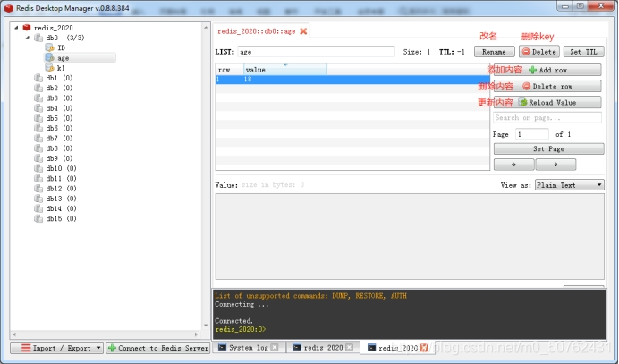Click the k1 key icon

coord(50,68)
